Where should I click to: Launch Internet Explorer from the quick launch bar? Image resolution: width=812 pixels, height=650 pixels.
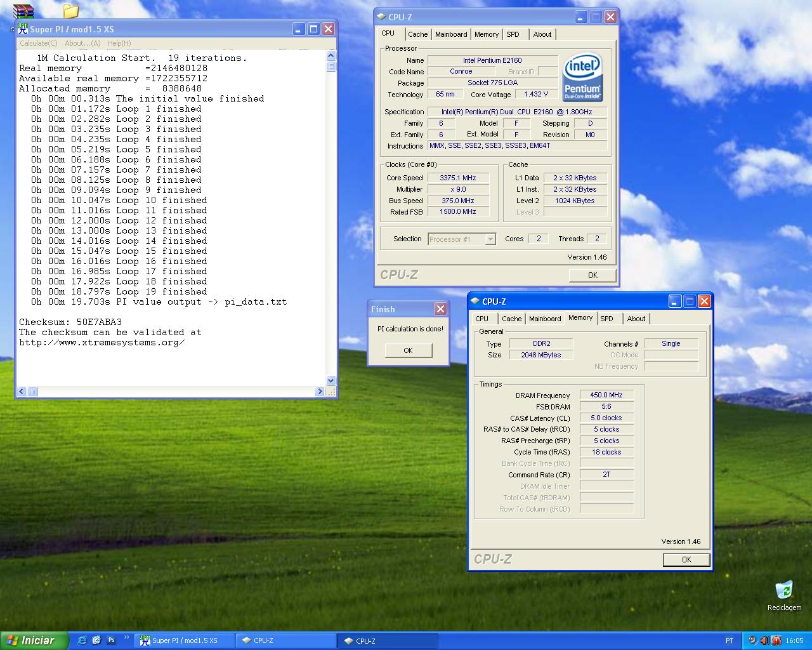pyautogui.click(x=82, y=640)
